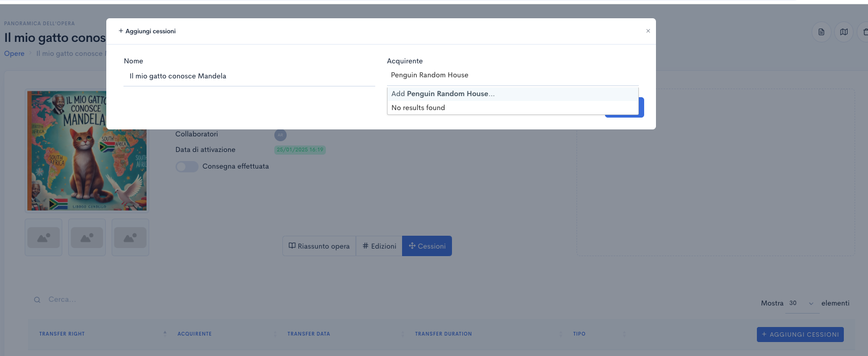Screen dimensions: 868x356
Task: Click the search magnifier icon
Action: click(37, 300)
